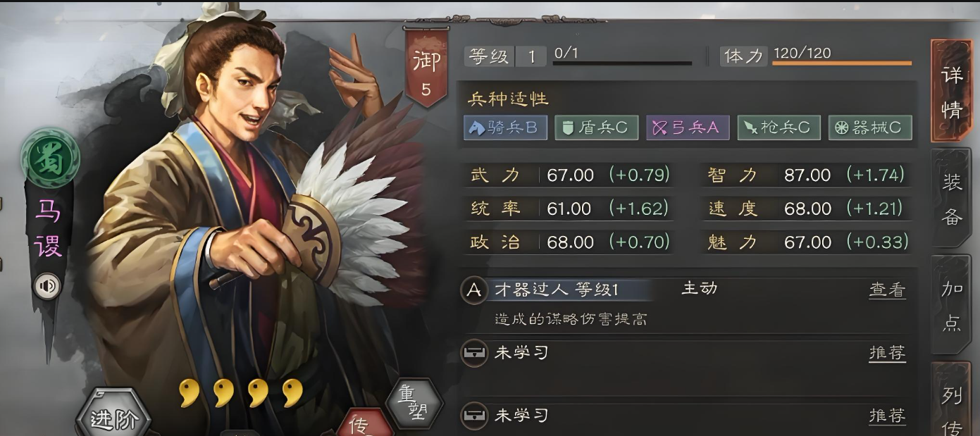
Task: Click 推荐 for the second unlearned skill
Action: point(887,416)
